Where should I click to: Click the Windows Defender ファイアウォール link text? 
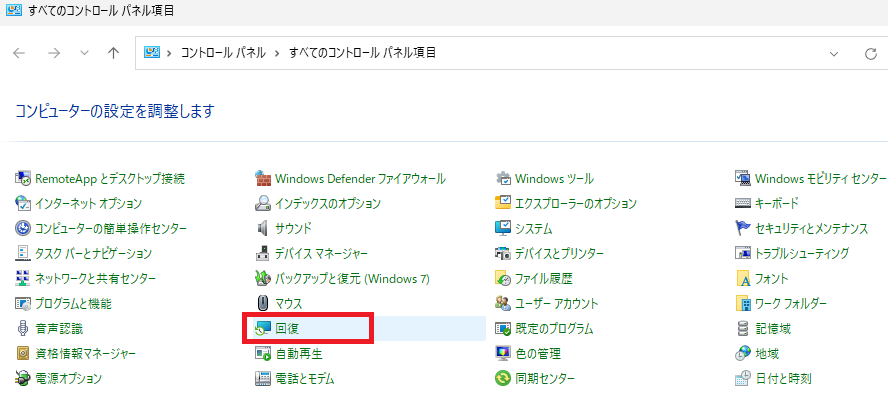360,179
